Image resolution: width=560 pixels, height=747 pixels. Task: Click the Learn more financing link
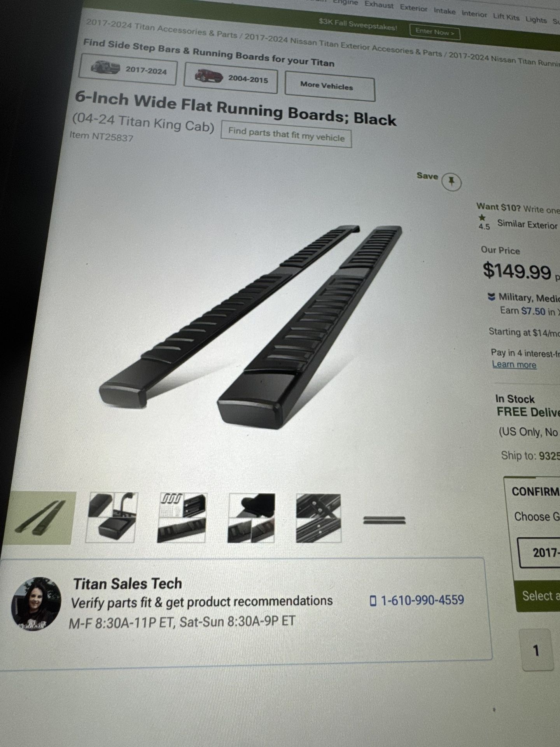pos(514,365)
